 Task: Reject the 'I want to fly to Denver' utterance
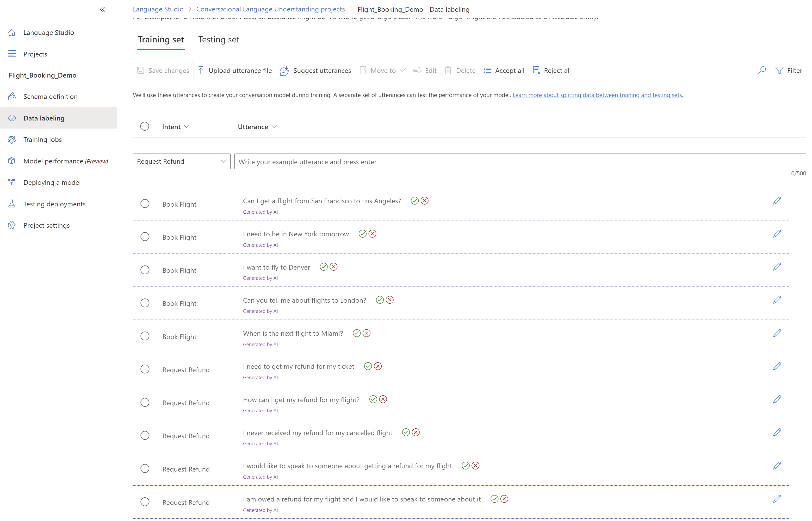[333, 267]
